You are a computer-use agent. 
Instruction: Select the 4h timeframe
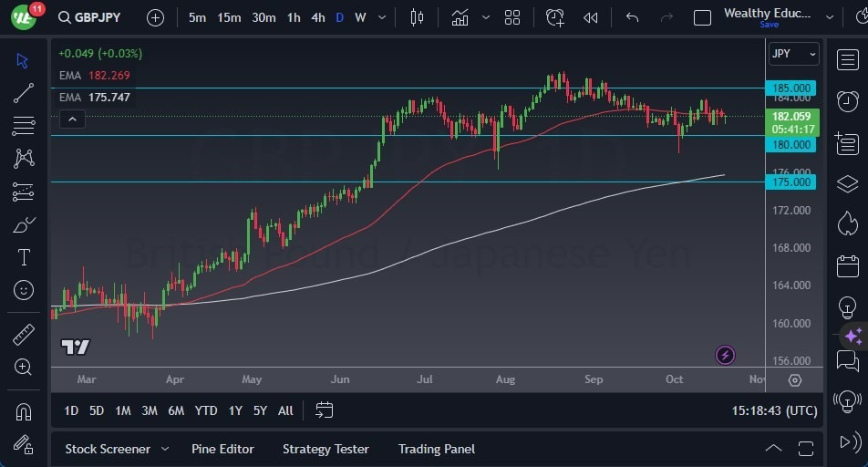317,17
